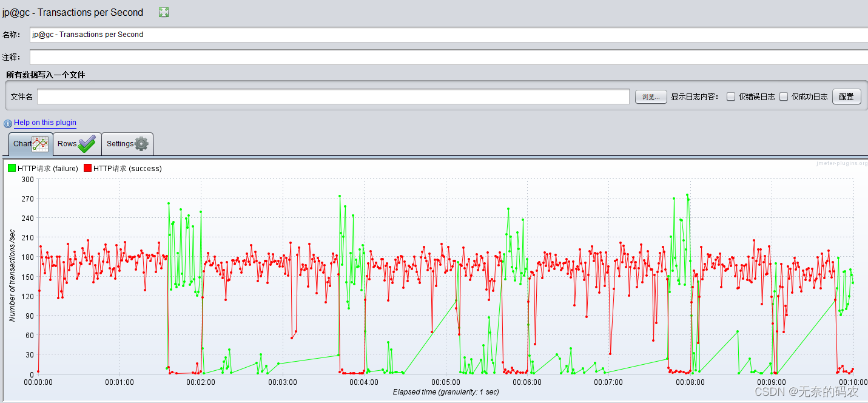
Task: Click the 浏览... browse button
Action: pos(651,97)
